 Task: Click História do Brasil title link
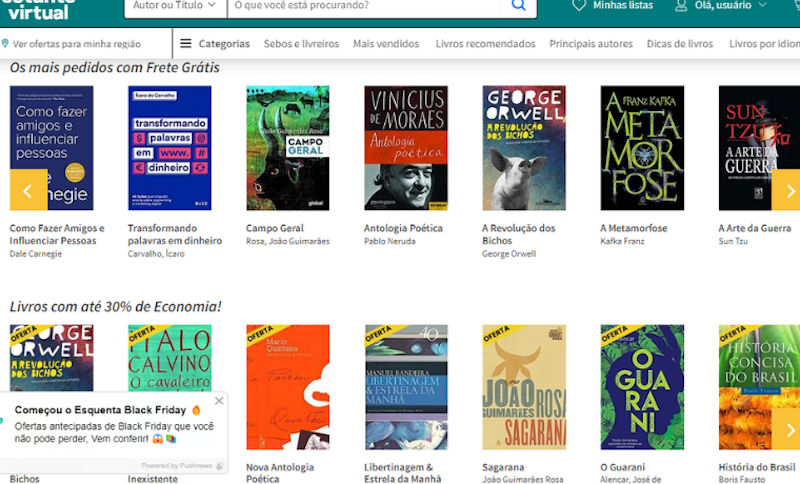pyautogui.click(x=757, y=467)
